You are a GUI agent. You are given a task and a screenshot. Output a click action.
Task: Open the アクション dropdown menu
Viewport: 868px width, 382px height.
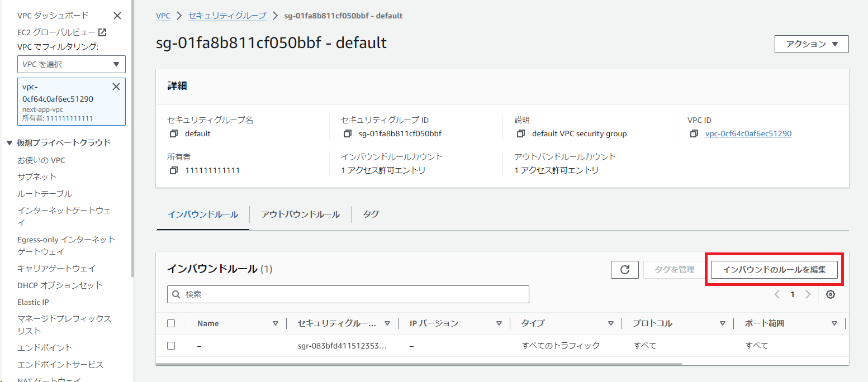(x=812, y=44)
